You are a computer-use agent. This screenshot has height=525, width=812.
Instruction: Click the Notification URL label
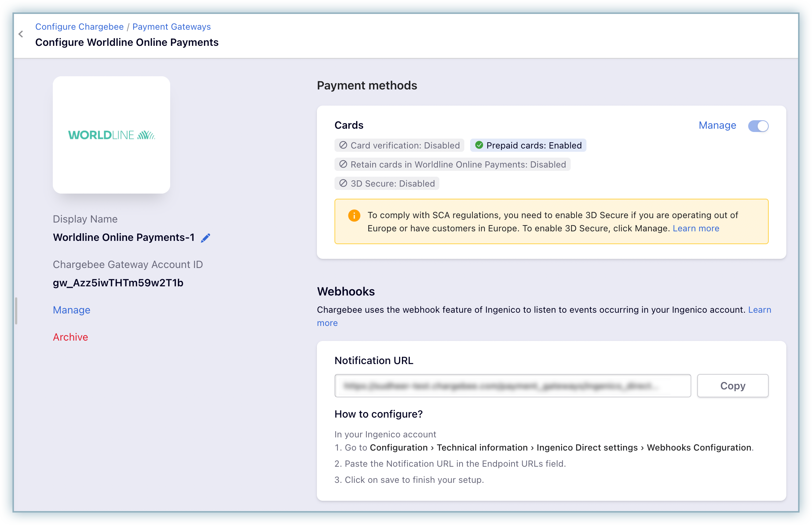(x=374, y=361)
